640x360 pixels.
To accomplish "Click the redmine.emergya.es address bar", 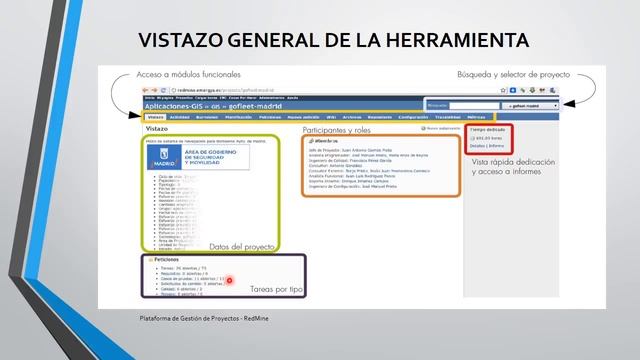I will pos(226,90).
